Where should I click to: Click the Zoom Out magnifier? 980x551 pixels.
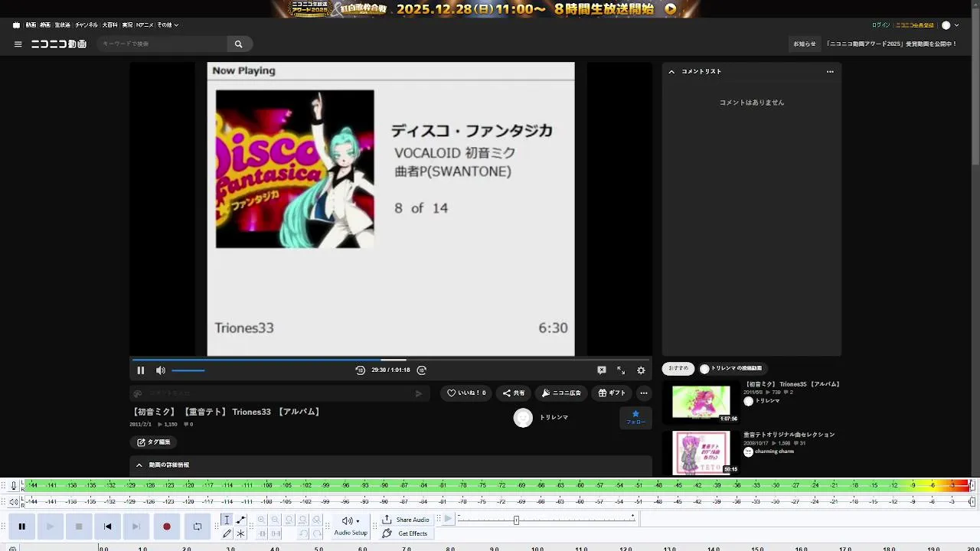276,520
